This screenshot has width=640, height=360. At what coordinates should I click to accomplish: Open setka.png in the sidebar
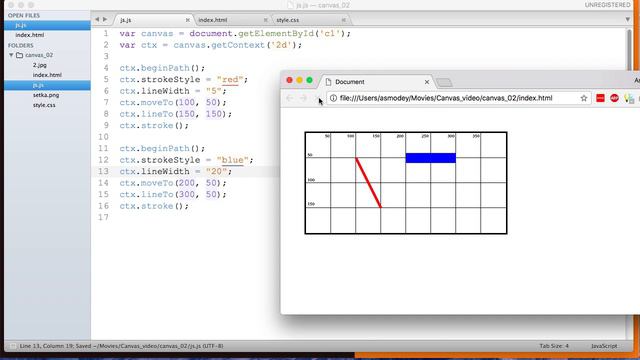coord(46,95)
